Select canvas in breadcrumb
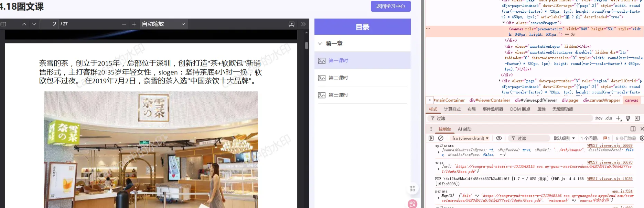The image size is (644, 208). tap(632, 100)
